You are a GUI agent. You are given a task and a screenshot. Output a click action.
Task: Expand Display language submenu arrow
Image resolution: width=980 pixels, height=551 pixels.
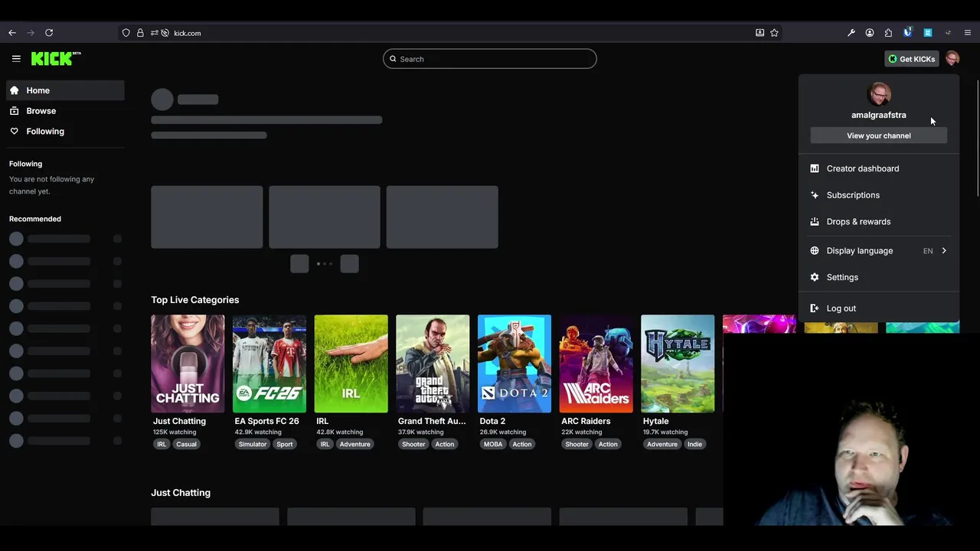pos(944,251)
